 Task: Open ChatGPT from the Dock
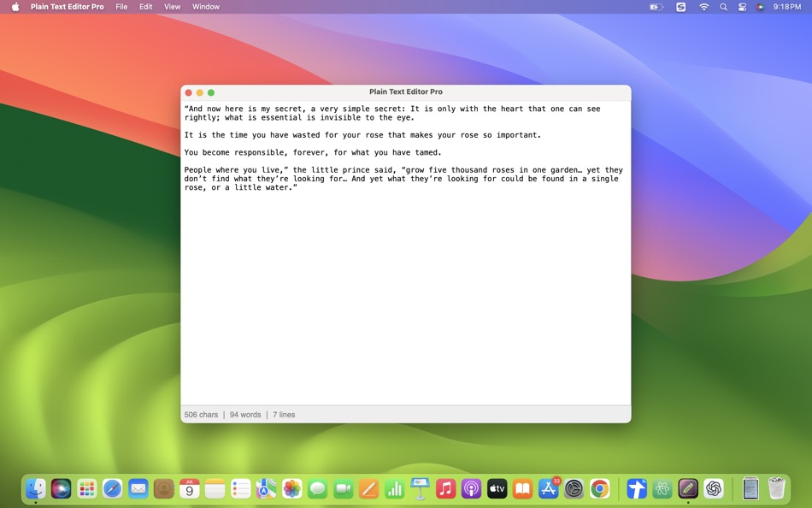(714, 488)
